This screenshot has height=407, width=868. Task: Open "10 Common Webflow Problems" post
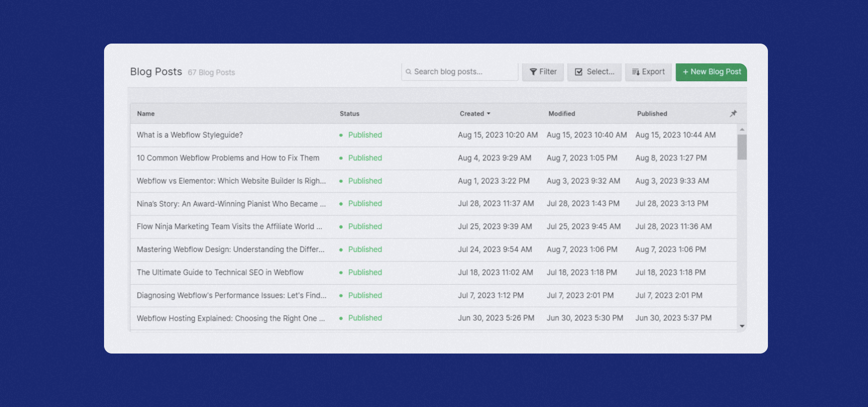228,158
